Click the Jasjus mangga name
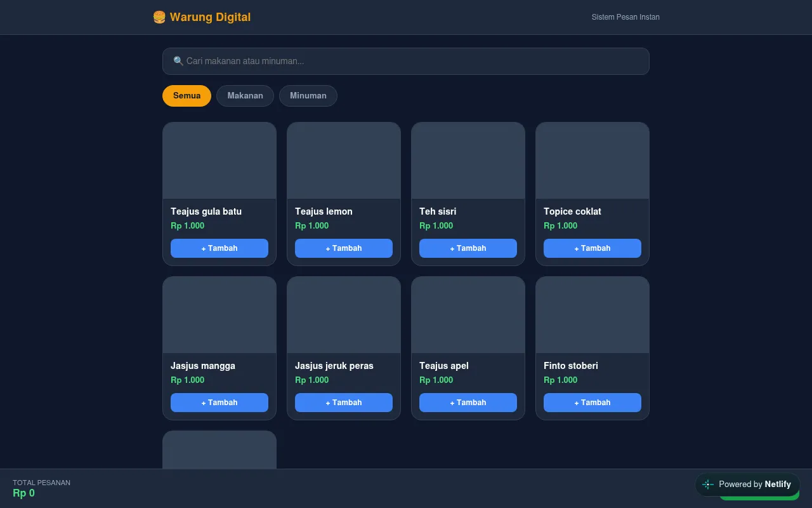This screenshot has width=812, height=508. [203, 366]
